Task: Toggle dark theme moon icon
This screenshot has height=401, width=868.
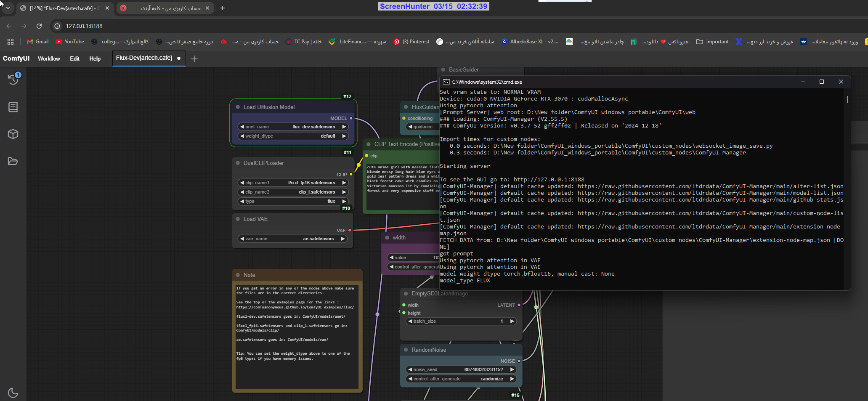Action: point(13,393)
